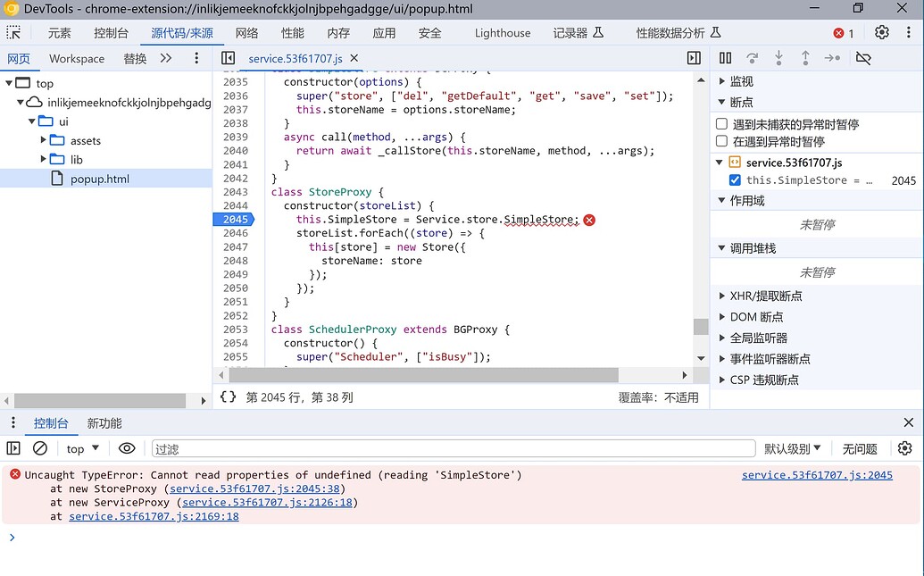
Task: Expand the 全局监听器 section
Action: pyautogui.click(x=721, y=338)
